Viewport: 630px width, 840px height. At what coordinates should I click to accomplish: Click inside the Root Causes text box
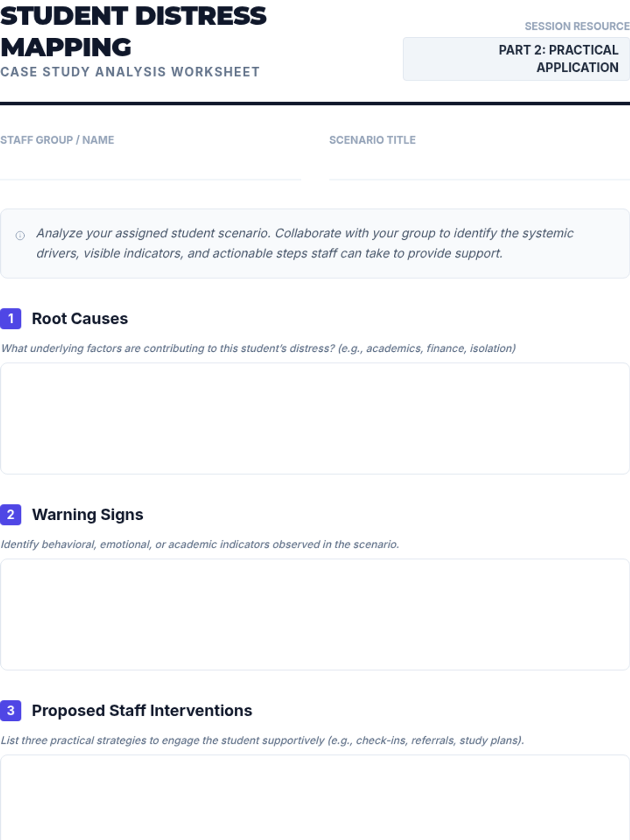click(x=315, y=418)
